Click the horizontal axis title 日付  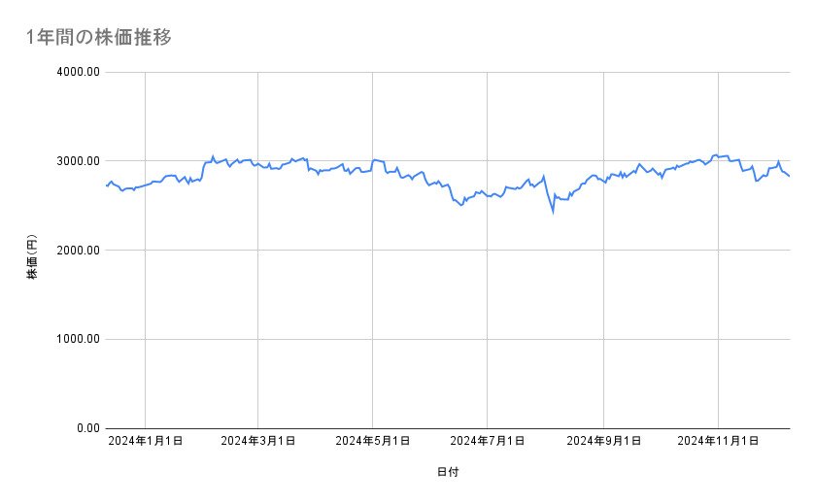pyautogui.click(x=448, y=473)
